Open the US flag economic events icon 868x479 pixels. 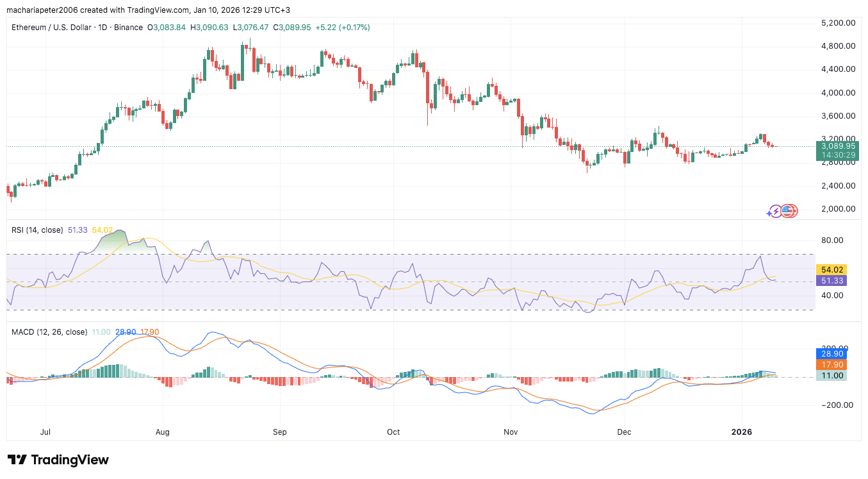(787, 210)
